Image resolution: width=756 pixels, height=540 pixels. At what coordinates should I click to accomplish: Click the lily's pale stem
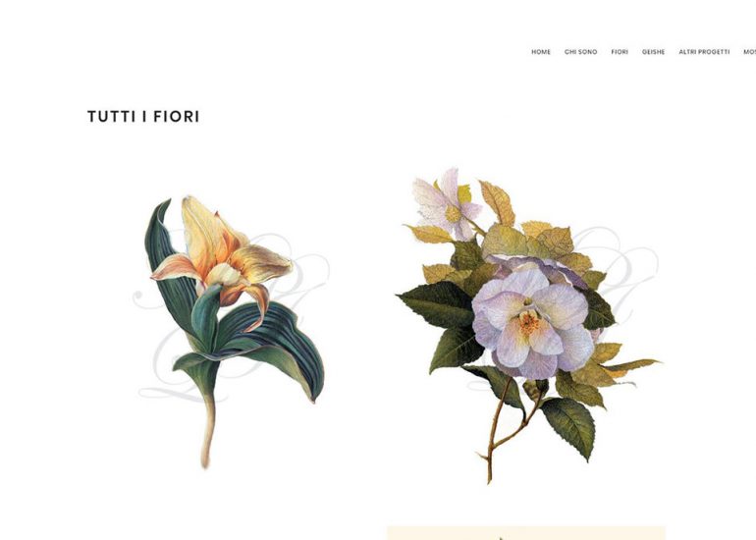209,429
